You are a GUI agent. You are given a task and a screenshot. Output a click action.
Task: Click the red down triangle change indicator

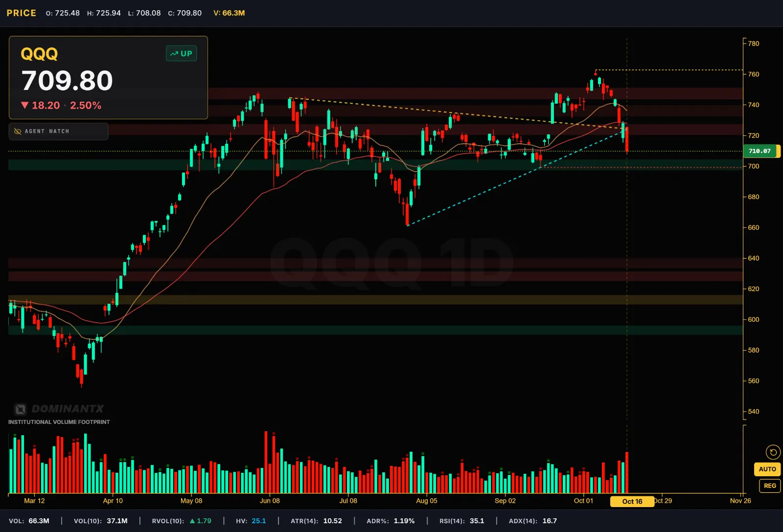25,105
